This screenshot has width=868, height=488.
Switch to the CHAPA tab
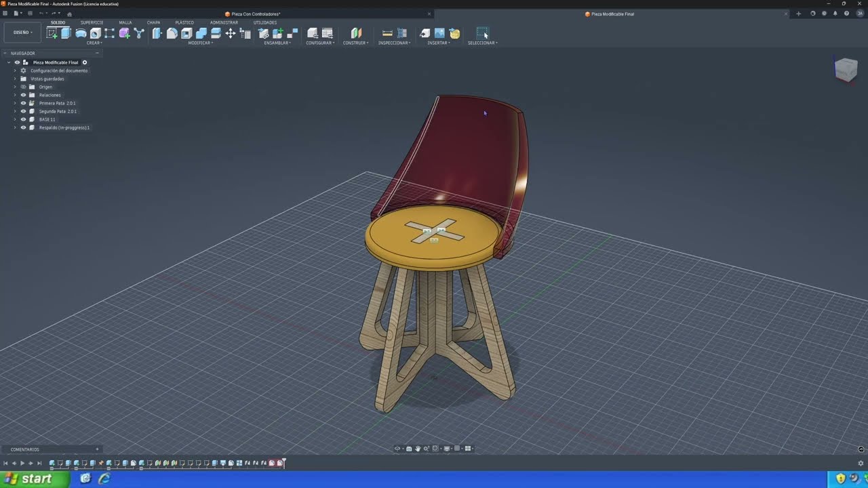point(154,22)
